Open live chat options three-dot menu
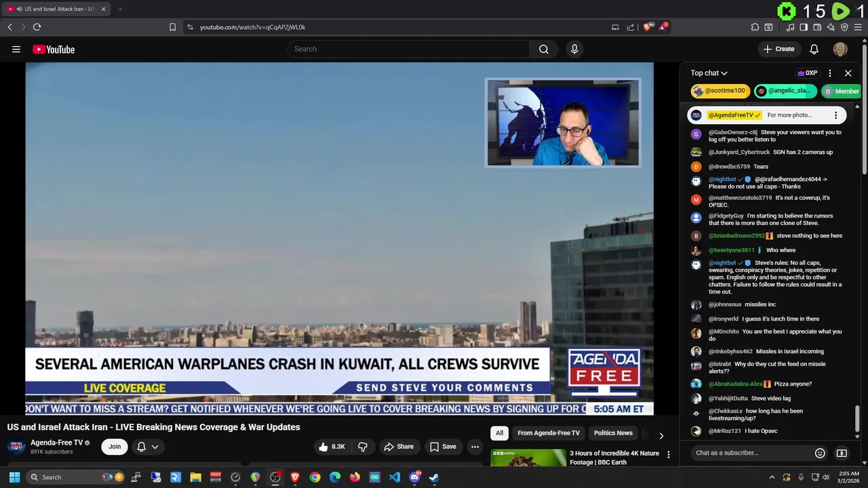This screenshot has height=488, width=868. point(829,73)
